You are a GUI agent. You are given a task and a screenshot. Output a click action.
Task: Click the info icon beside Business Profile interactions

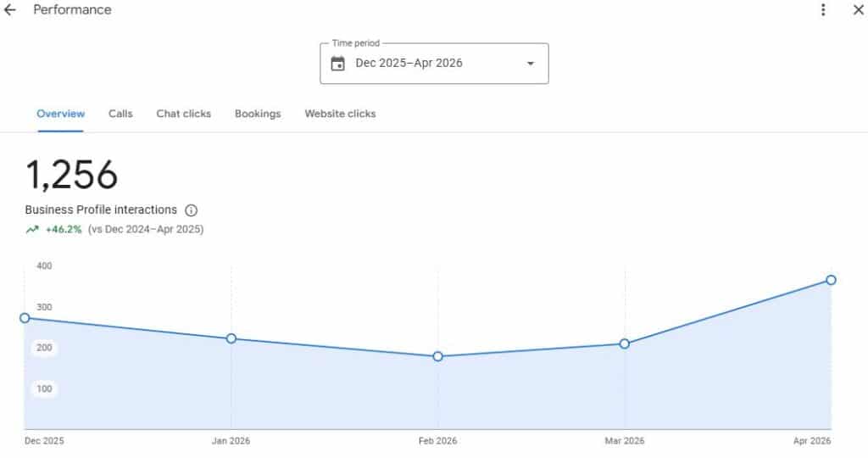[191, 210]
